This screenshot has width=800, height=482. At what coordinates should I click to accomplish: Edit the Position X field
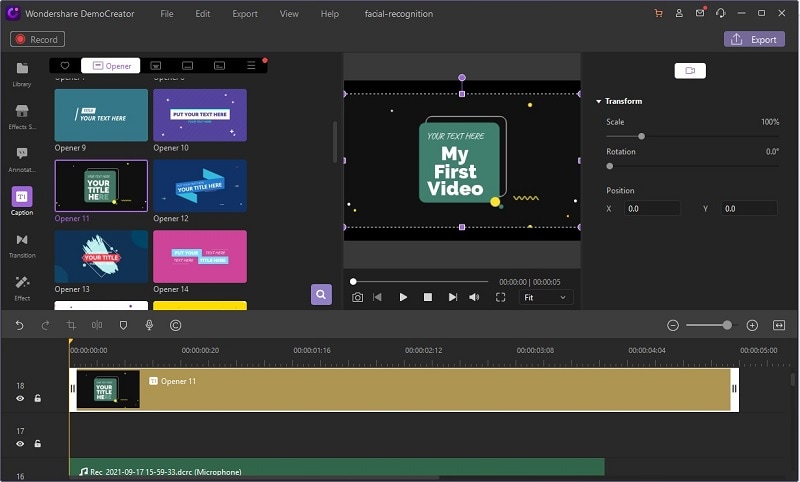(x=652, y=209)
